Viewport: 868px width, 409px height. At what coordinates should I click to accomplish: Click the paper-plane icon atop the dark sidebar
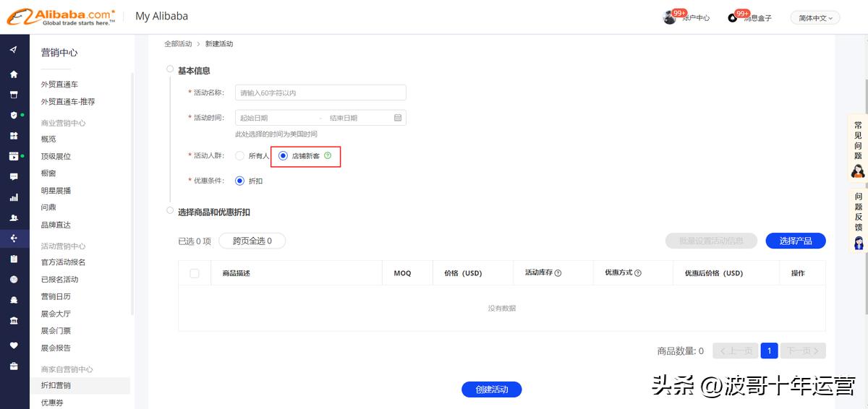tap(13, 50)
